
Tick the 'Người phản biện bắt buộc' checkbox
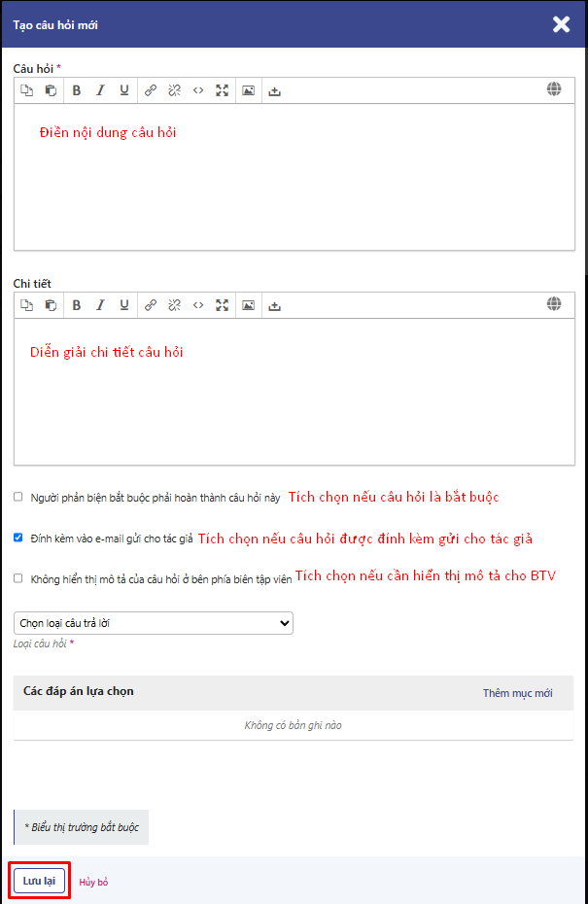click(x=18, y=497)
